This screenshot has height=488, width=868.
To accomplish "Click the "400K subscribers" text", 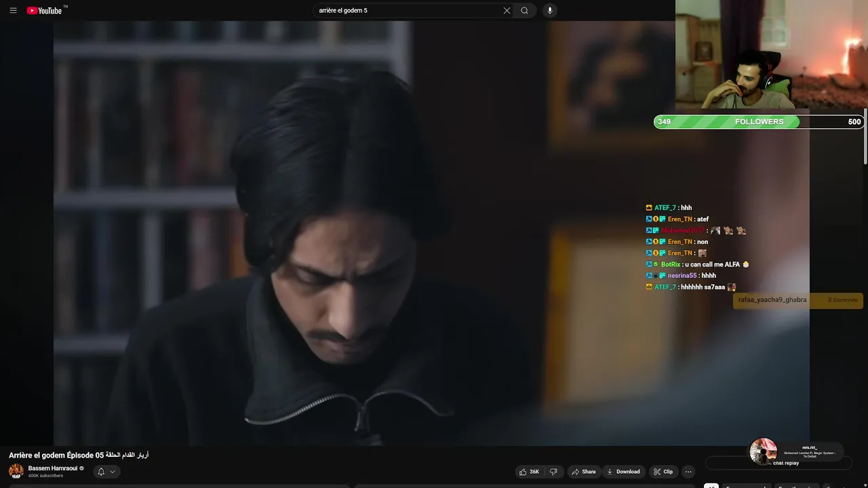I will [x=45, y=476].
